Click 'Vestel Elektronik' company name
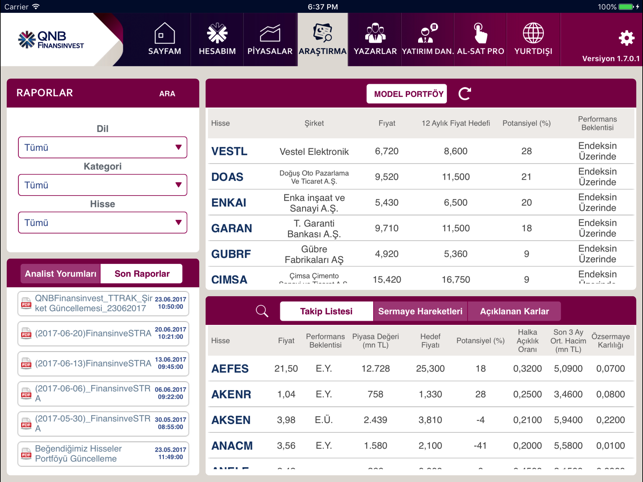643x482 pixels. click(314, 151)
